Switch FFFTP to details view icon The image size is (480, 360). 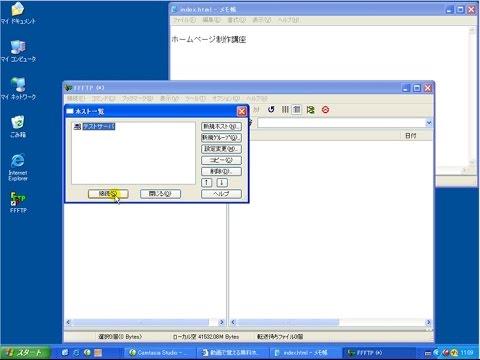(x=297, y=110)
